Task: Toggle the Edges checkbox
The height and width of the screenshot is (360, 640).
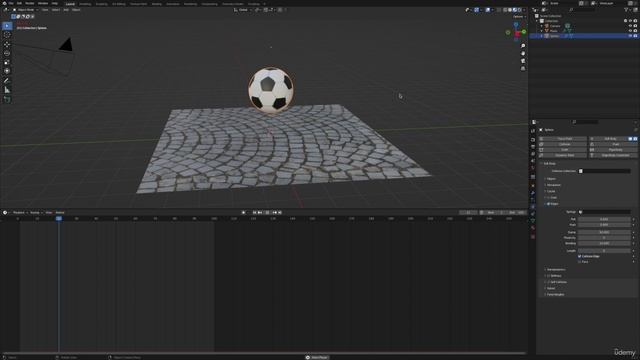Action: pyautogui.click(x=549, y=204)
